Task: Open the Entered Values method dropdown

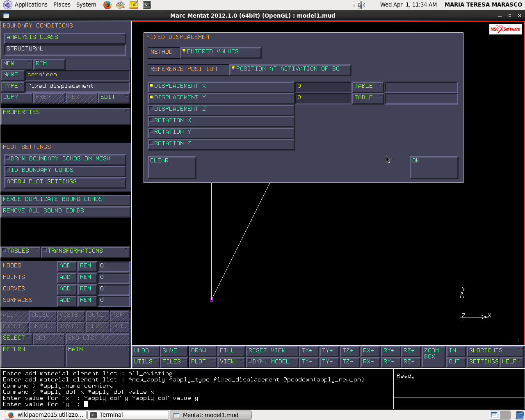Action: pyautogui.click(x=221, y=52)
